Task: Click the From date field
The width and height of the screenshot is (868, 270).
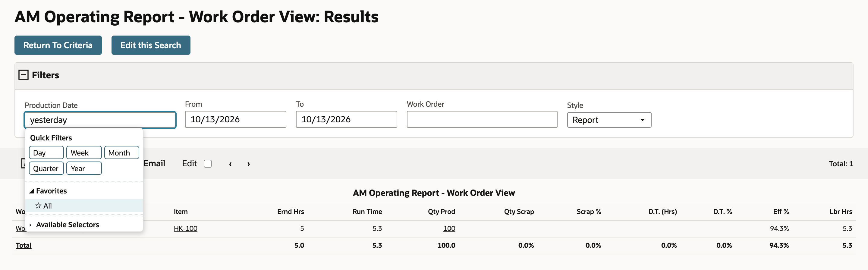Action: point(235,119)
